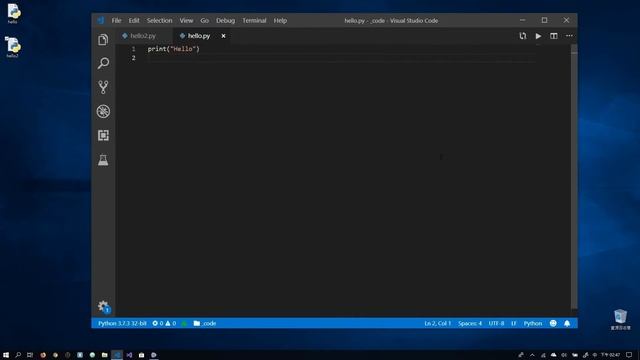Screen dimensions: 640x360
Task: Change language mode via Python
Action: coord(533,323)
